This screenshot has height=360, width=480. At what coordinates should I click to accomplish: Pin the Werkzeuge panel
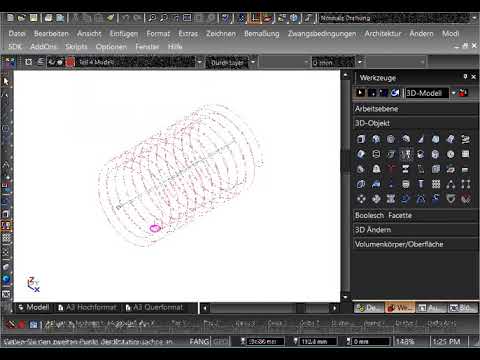465,77
